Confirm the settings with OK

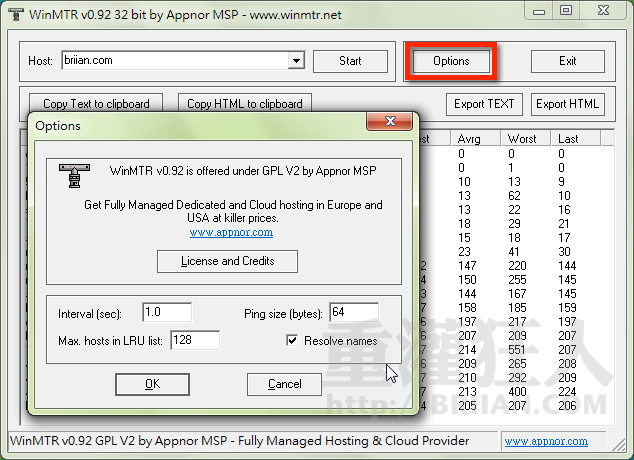click(x=152, y=384)
